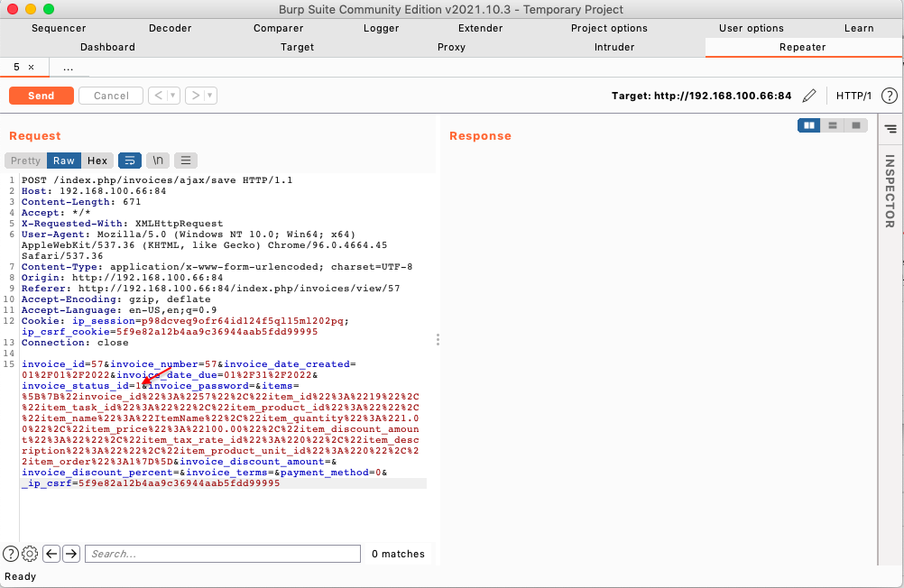Open the Intruder tab

pyautogui.click(x=614, y=47)
